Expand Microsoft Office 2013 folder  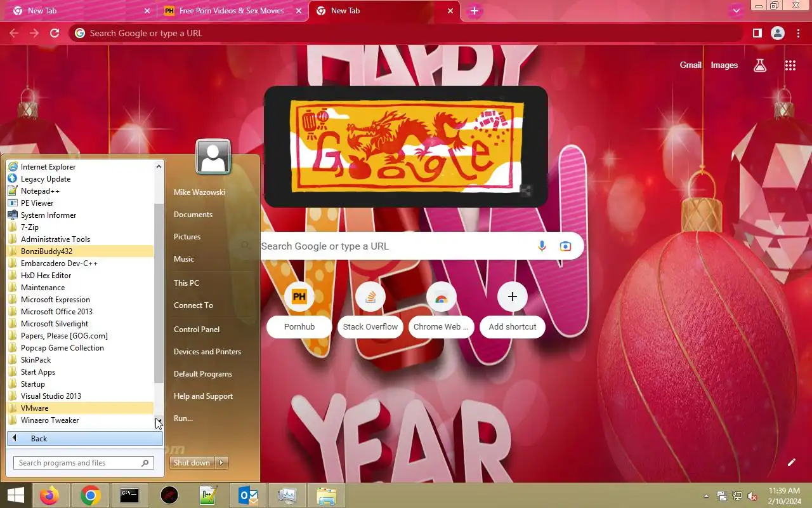[80, 312]
